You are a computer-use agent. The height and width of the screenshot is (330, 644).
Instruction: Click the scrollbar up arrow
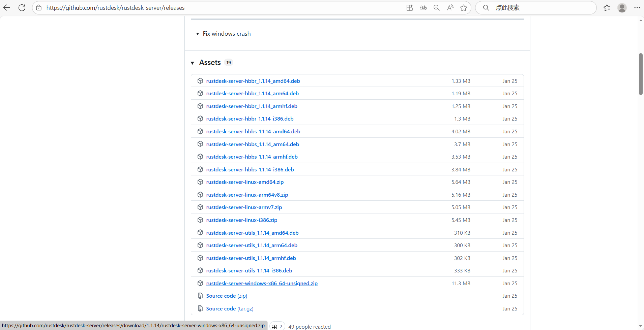[641, 21]
